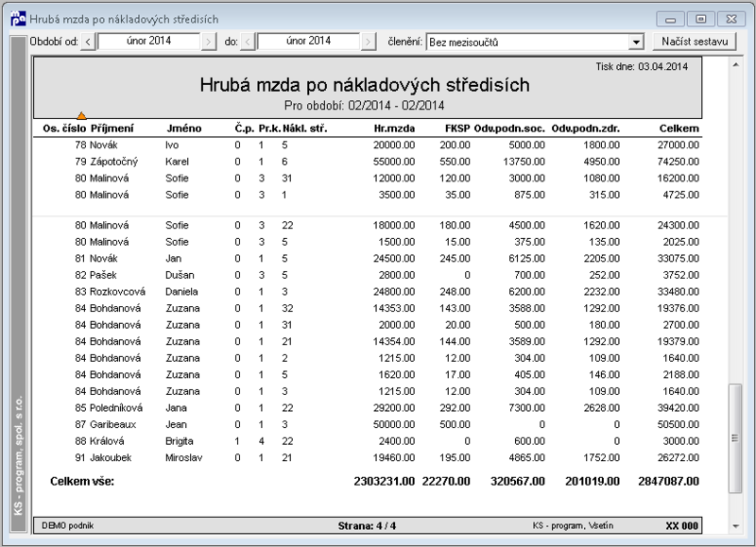
Task: Click the 'FKSP' column header
Action: click(x=457, y=128)
